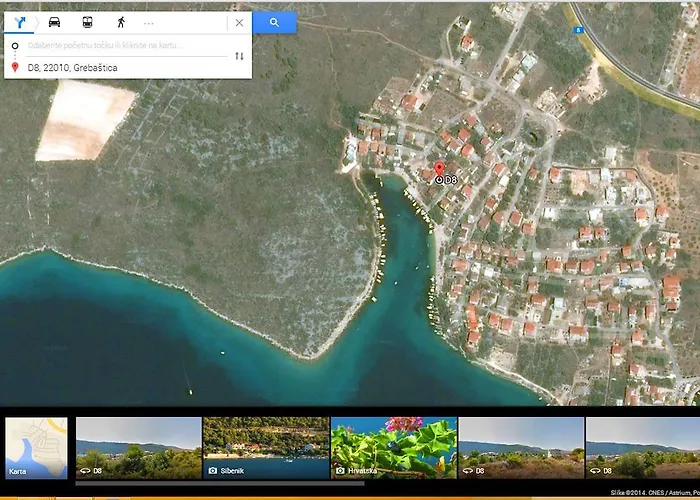Open the last D8 thumbnail on right
This screenshot has height=500, width=700.
pos(642,447)
